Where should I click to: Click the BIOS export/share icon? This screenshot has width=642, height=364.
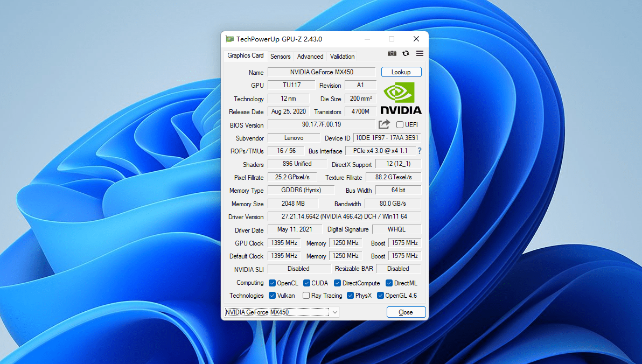click(x=384, y=124)
